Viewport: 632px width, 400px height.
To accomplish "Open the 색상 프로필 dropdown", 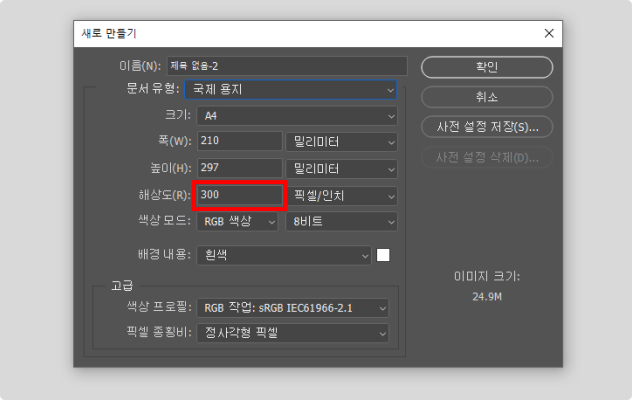I will (x=293, y=308).
